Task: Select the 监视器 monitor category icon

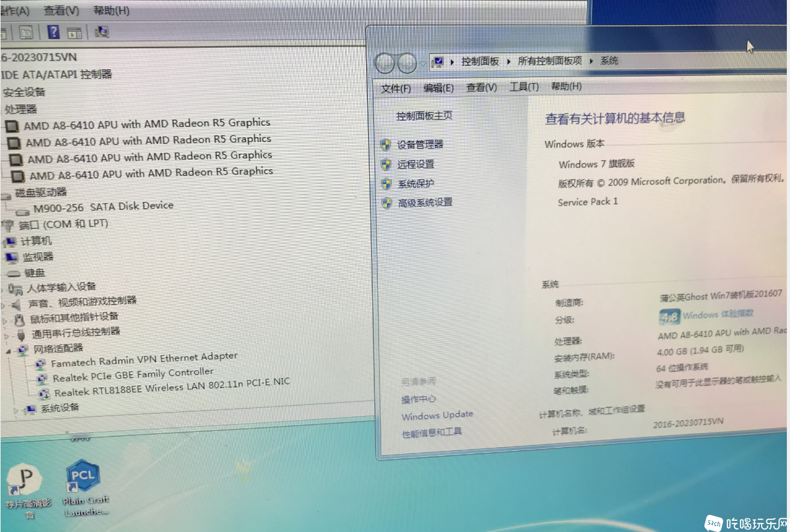Action: [12, 257]
